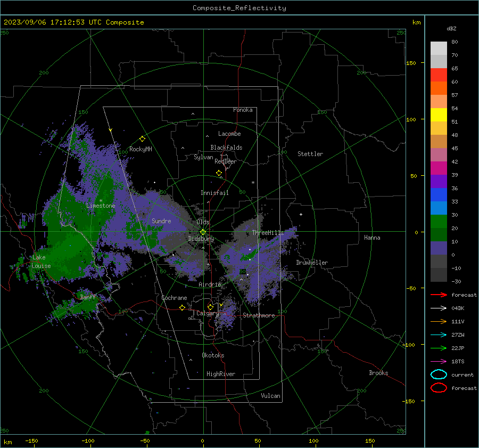Click the Innisfail city label
The width and height of the screenshot is (479, 448).
(214, 193)
